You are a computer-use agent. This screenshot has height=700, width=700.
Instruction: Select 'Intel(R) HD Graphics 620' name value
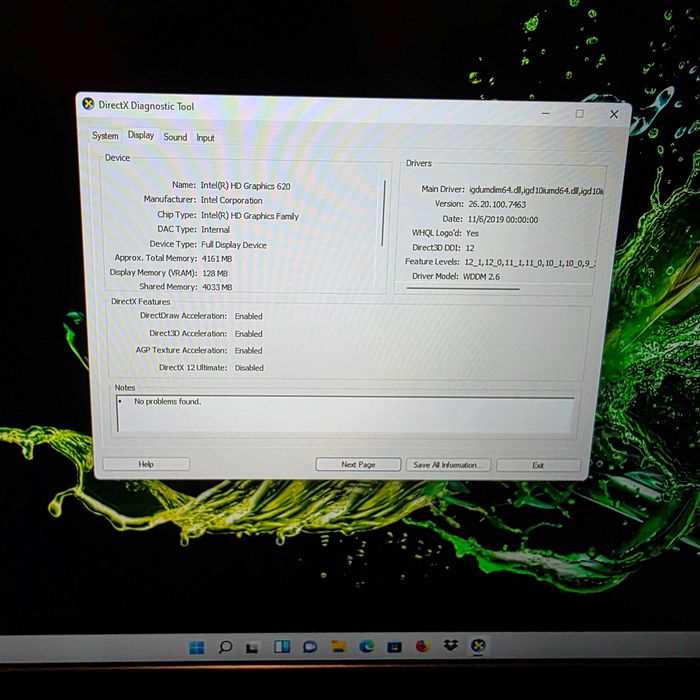tap(246, 186)
